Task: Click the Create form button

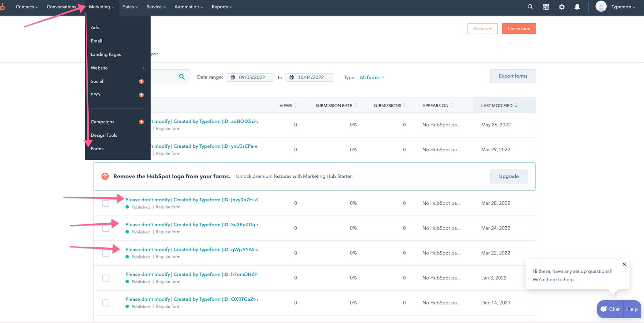Action: tap(519, 29)
